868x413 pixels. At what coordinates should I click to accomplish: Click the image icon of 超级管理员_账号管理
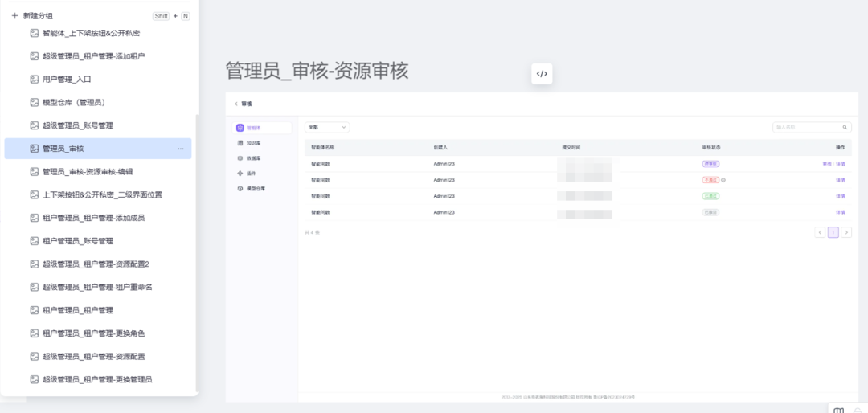click(x=35, y=125)
